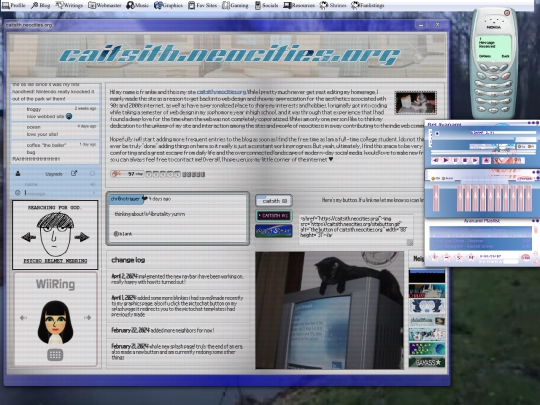This screenshot has height=405, width=540.
Task: Open the Psycho Helmet Webring link
Action: click(x=55, y=261)
